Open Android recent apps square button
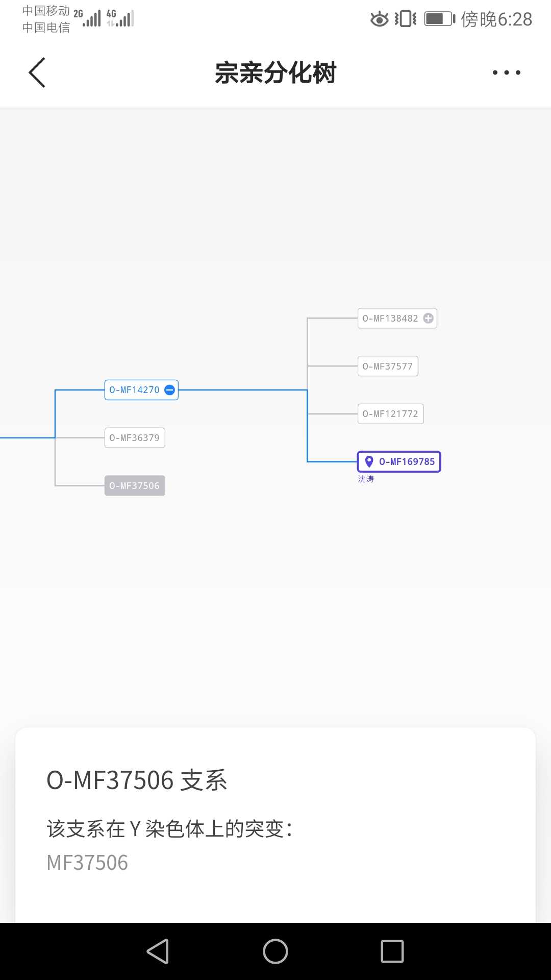Image resolution: width=551 pixels, height=980 pixels. coord(392,951)
